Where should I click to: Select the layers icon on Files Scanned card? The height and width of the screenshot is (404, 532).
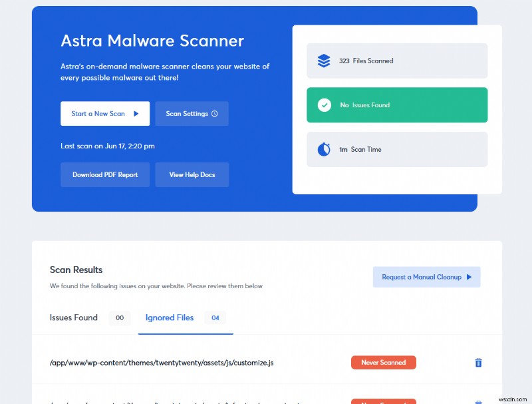coord(324,60)
